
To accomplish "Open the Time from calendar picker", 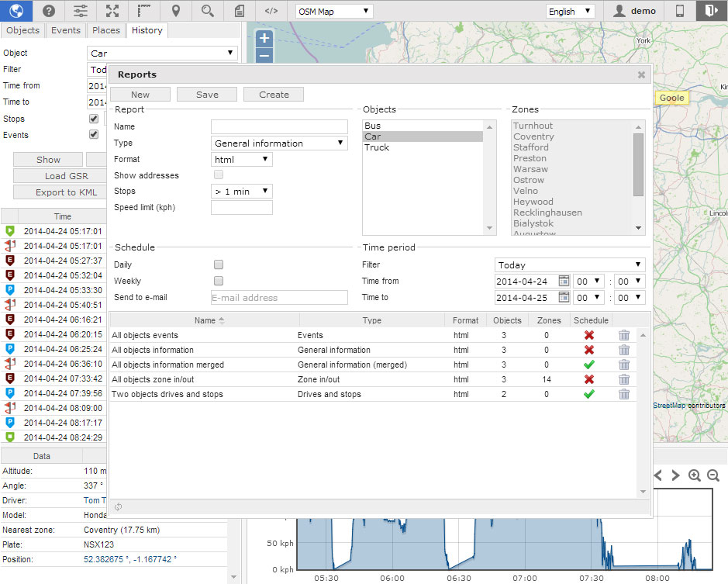I will click(x=564, y=281).
